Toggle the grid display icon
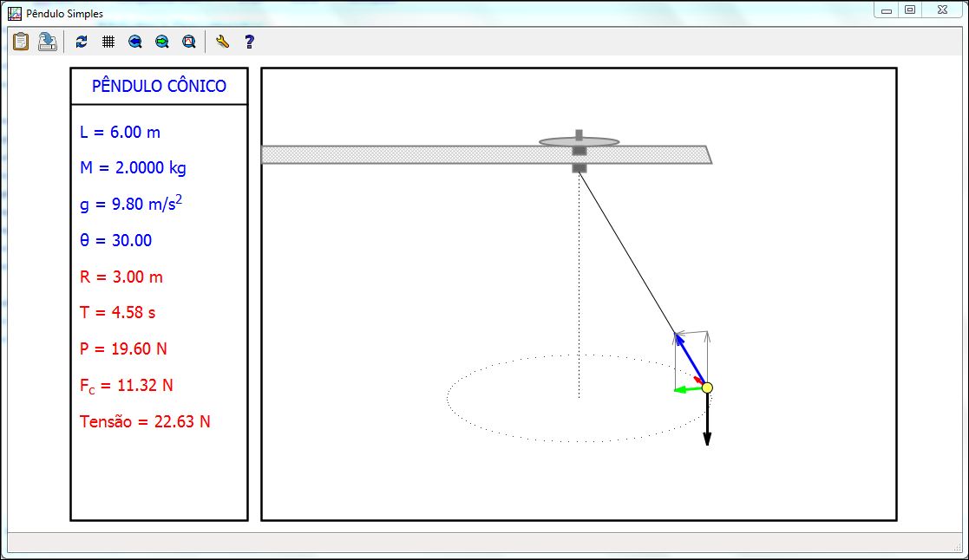 (108, 41)
